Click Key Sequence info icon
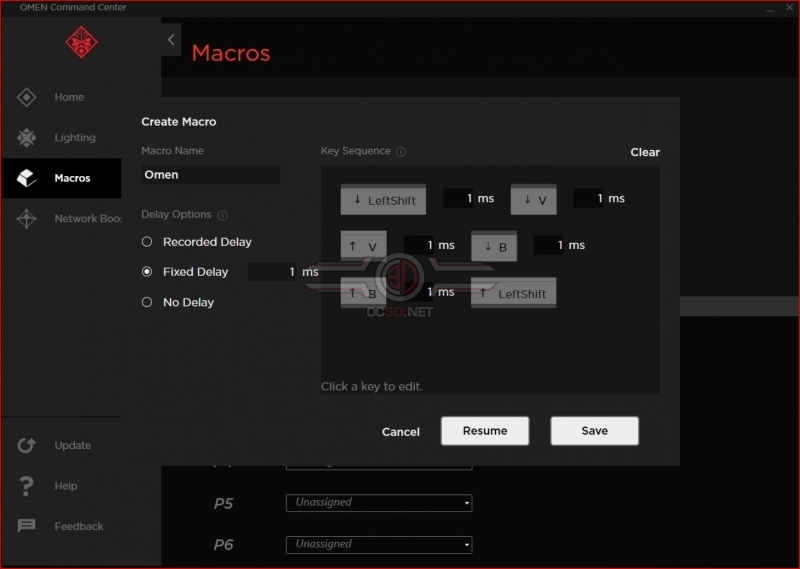 [401, 152]
